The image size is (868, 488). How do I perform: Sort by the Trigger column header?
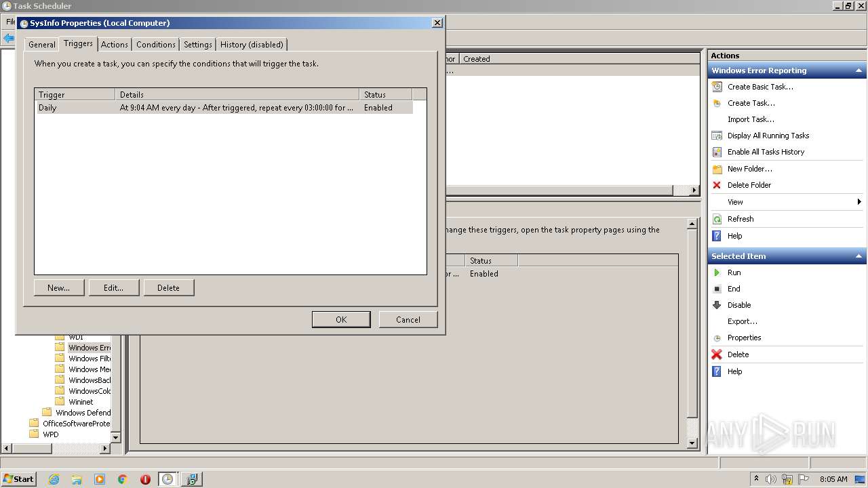(x=75, y=95)
